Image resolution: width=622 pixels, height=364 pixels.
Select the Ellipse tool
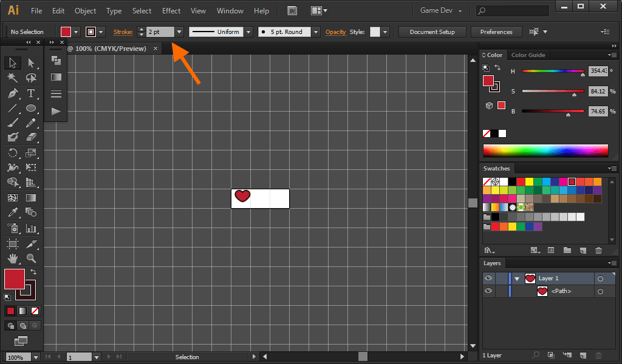tap(31, 109)
